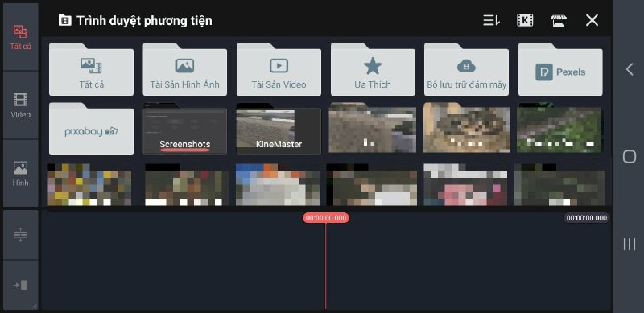Open the Tài Sản Hình Ảnh folder

coord(185,69)
